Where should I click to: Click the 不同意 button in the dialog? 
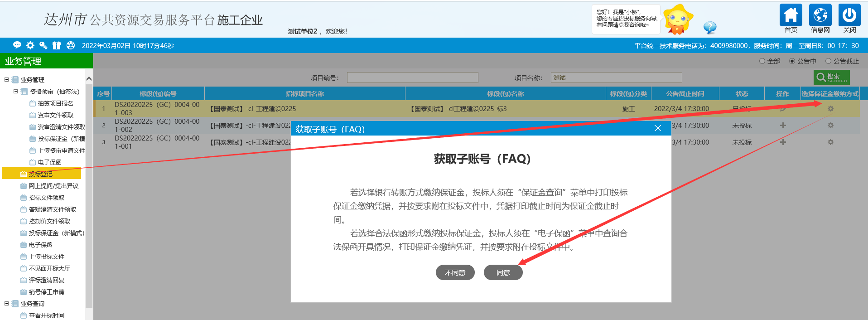[455, 272]
